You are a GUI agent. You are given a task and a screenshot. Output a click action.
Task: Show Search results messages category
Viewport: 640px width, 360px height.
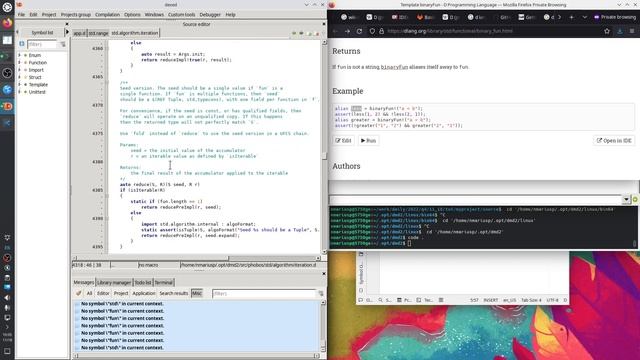[x=173, y=293]
